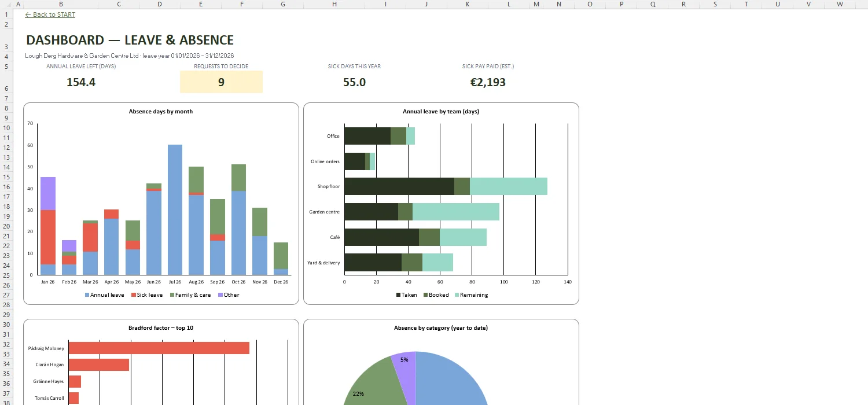The width and height of the screenshot is (868, 405).
Task: Select column H header
Action: point(334,4)
